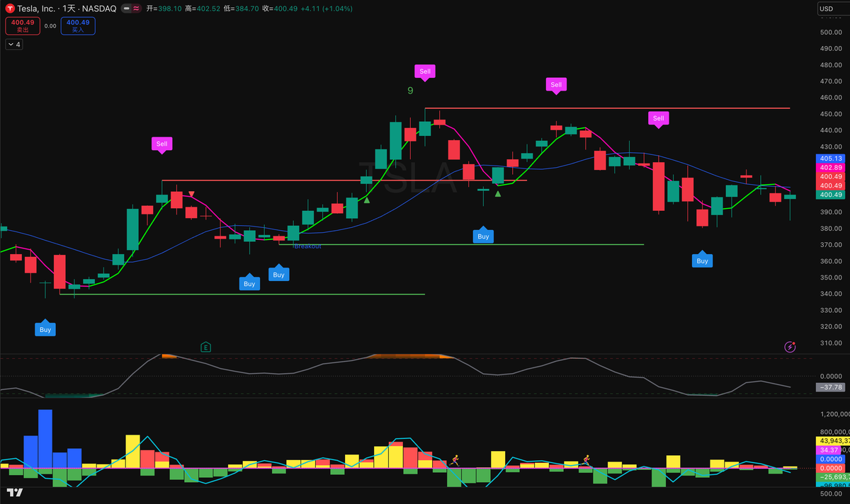Click the left running-man icon
850x504 pixels.
click(x=454, y=459)
